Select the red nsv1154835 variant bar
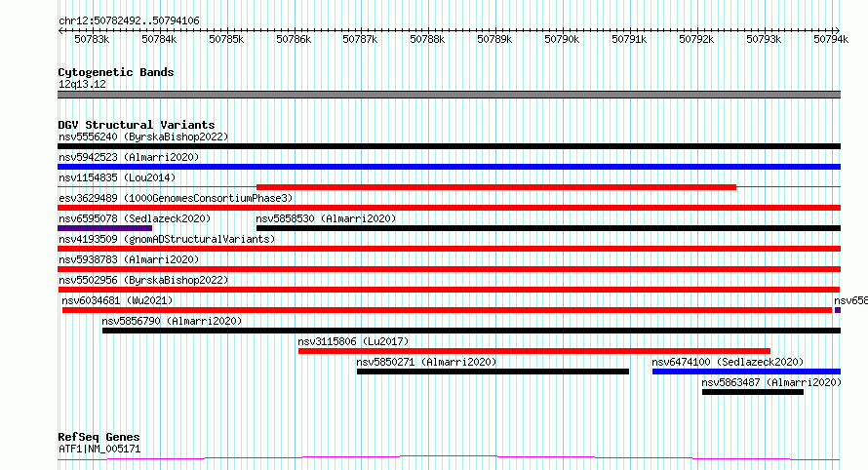Viewport: 868px width, 470px height. point(496,187)
